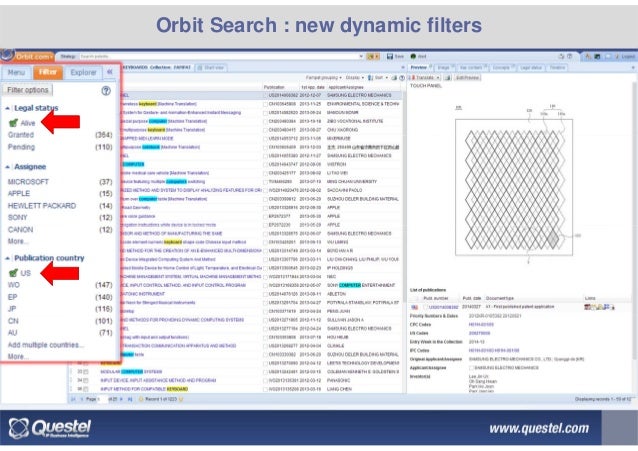The width and height of the screenshot is (638, 451).
Task: Click the US flag icon in the publications list
Action: pyautogui.click(x=414, y=307)
